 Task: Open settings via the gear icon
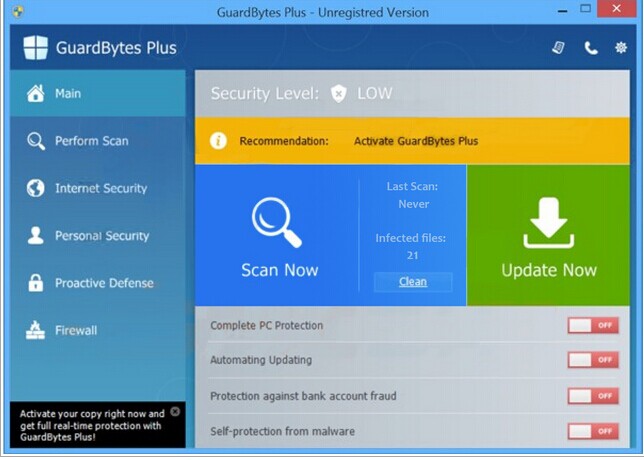click(x=621, y=48)
